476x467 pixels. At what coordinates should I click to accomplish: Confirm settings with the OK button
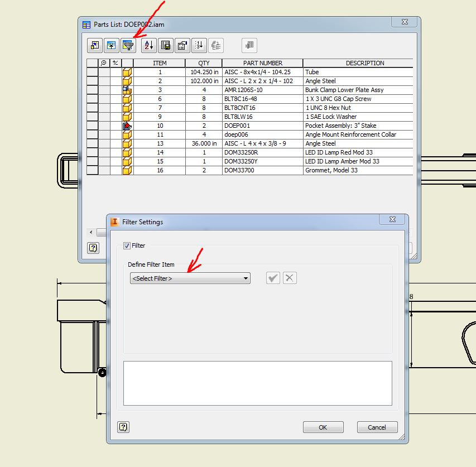pyautogui.click(x=323, y=427)
